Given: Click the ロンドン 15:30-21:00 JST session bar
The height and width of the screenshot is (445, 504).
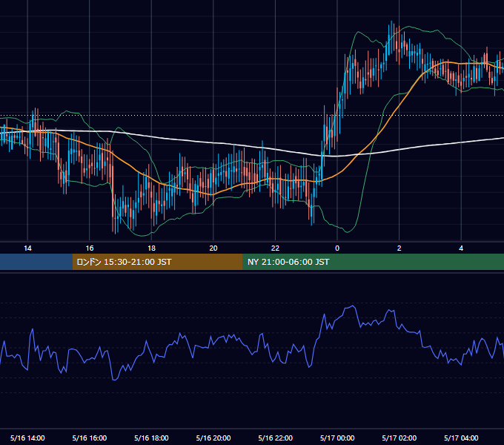Looking at the screenshot, I should point(157,262).
